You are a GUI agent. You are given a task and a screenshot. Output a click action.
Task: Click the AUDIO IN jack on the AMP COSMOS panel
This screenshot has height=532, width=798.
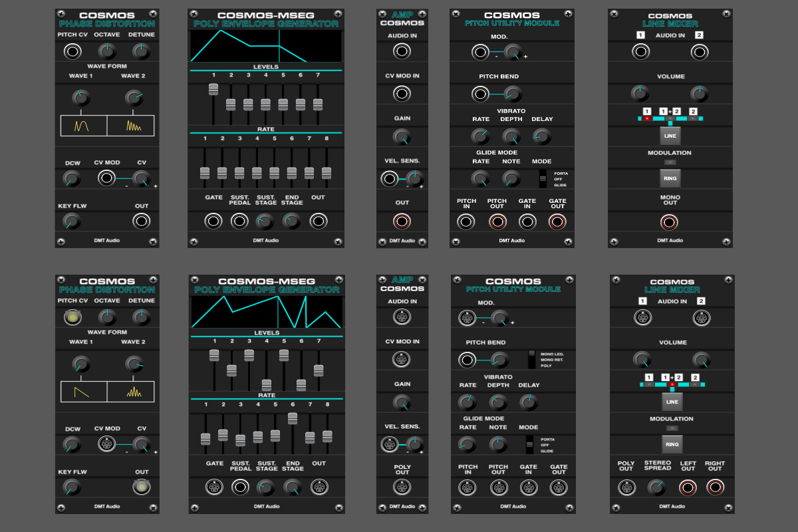402,51
